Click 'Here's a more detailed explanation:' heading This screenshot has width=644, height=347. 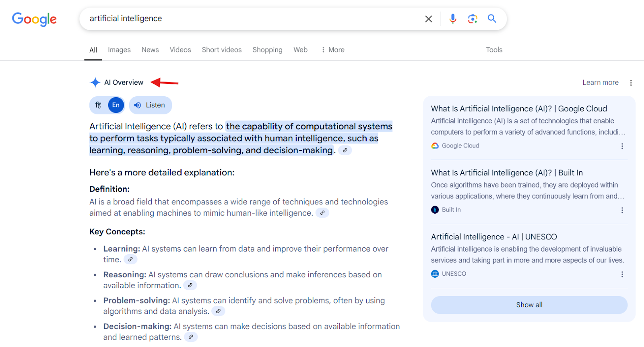coord(162,172)
